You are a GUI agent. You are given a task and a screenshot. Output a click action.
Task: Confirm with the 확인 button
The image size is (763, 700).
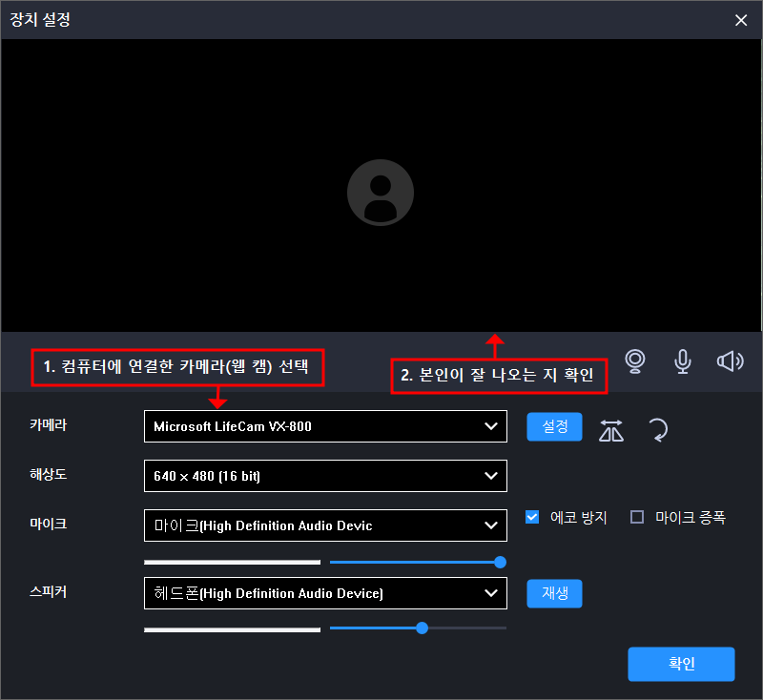[681, 664]
